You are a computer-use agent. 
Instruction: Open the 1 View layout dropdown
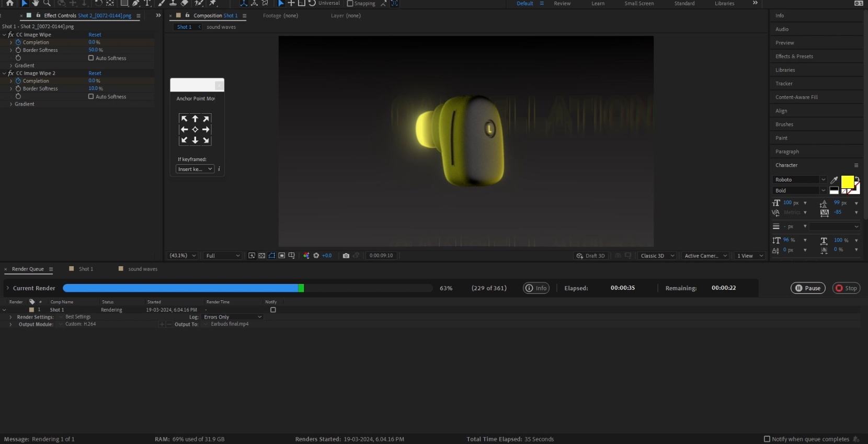tap(750, 256)
